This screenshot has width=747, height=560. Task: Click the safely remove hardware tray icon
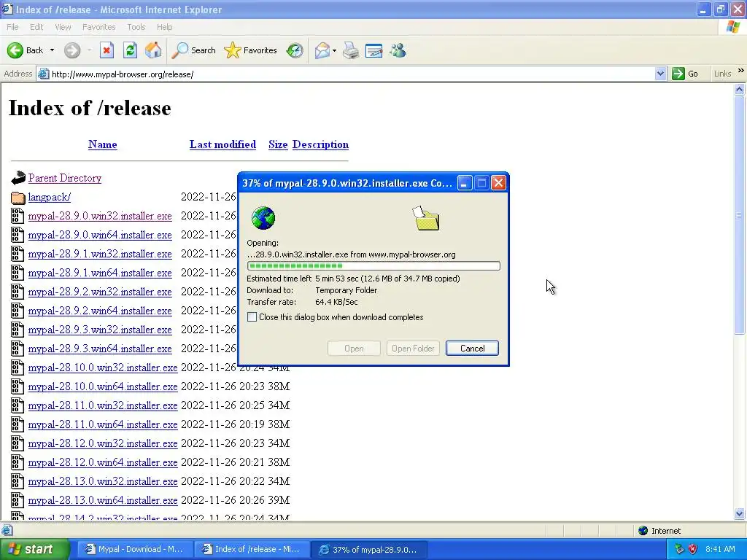pos(679,549)
